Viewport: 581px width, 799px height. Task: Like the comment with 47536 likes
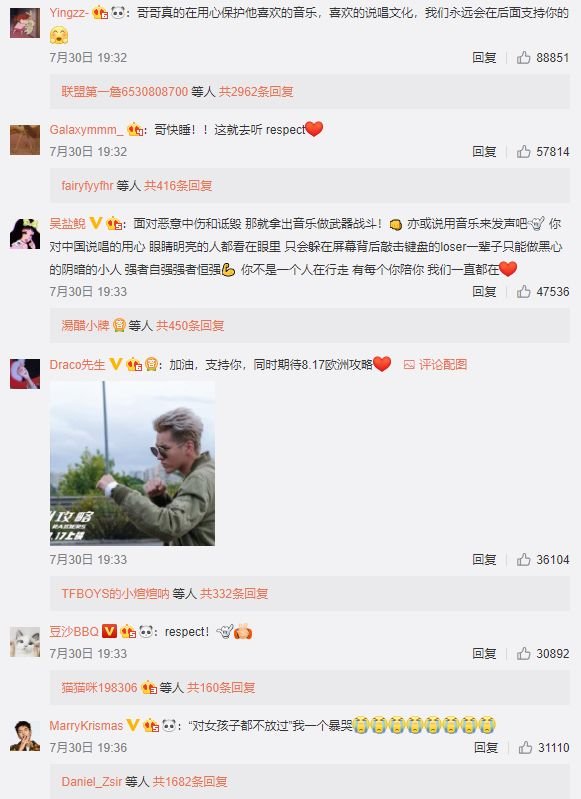tap(523, 291)
